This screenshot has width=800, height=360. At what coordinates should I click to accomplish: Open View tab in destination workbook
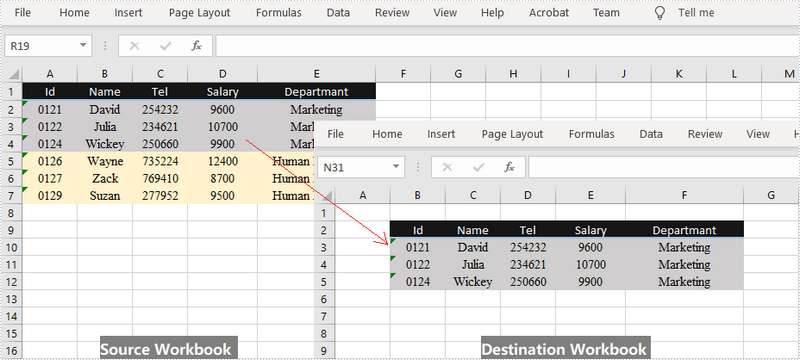point(758,134)
